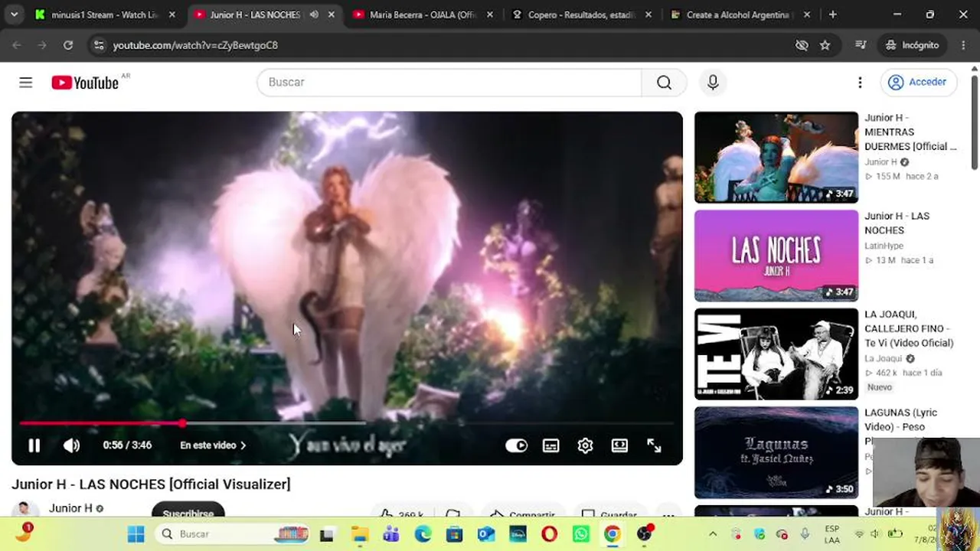Open Chrome media controls icon
The image size is (980, 551).
click(x=861, y=45)
